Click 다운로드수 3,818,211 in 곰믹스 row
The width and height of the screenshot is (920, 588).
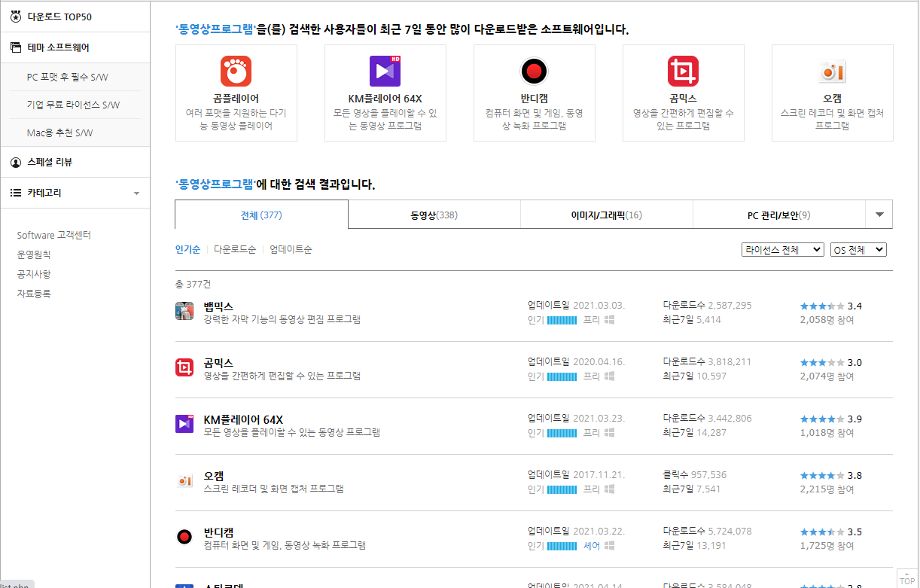click(707, 362)
